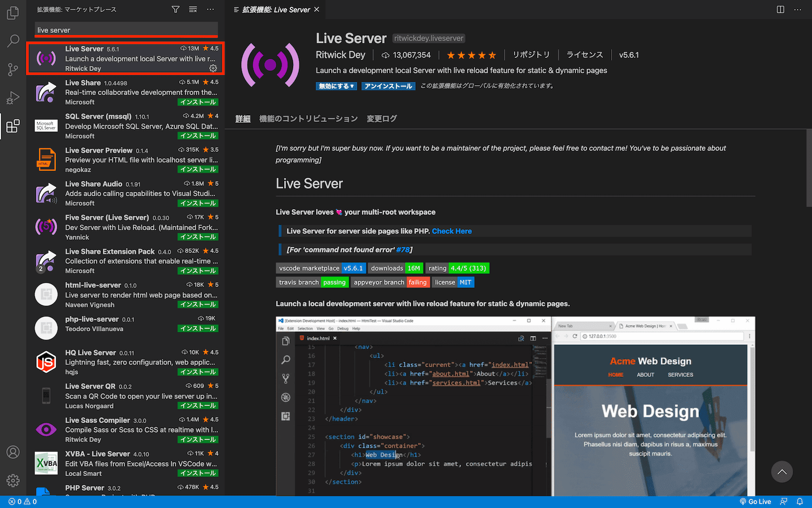Click the アンインストール button
The width and height of the screenshot is (812, 508).
point(388,86)
